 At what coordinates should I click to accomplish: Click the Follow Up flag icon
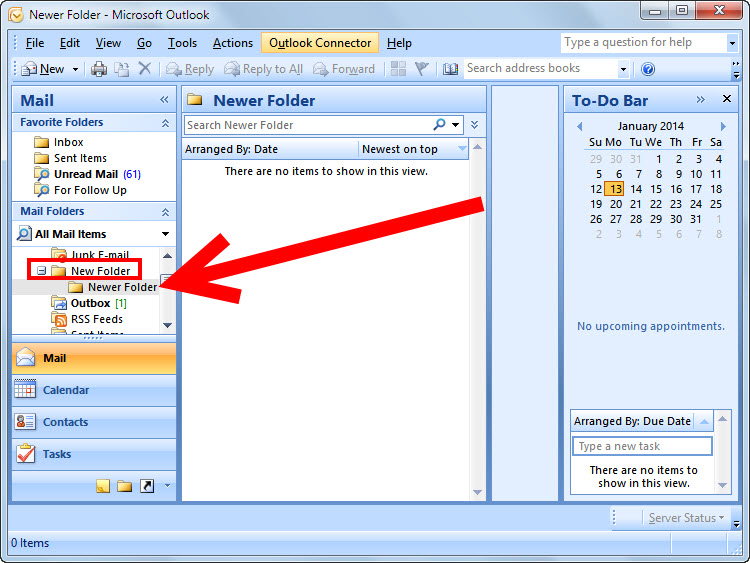point(421,68)
